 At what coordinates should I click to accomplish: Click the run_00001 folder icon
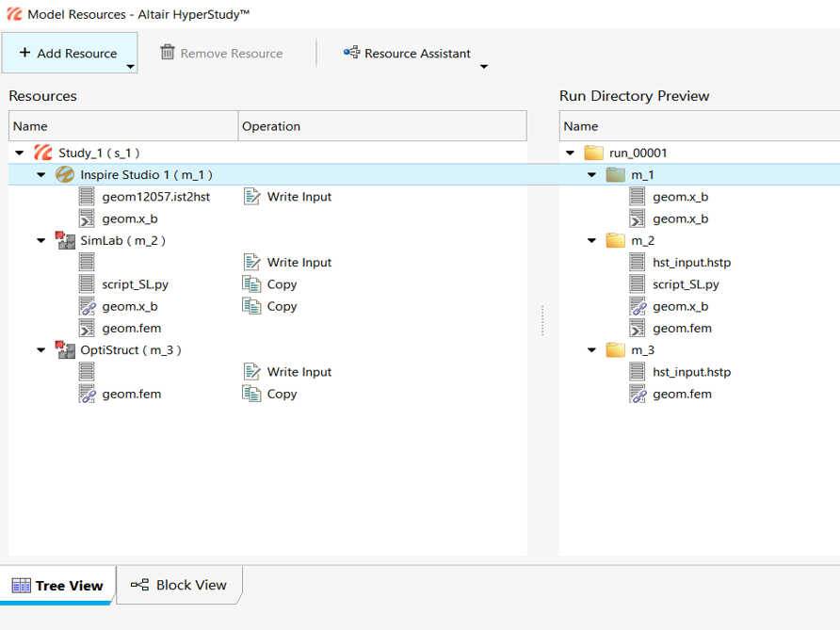[x=593, y=153]
